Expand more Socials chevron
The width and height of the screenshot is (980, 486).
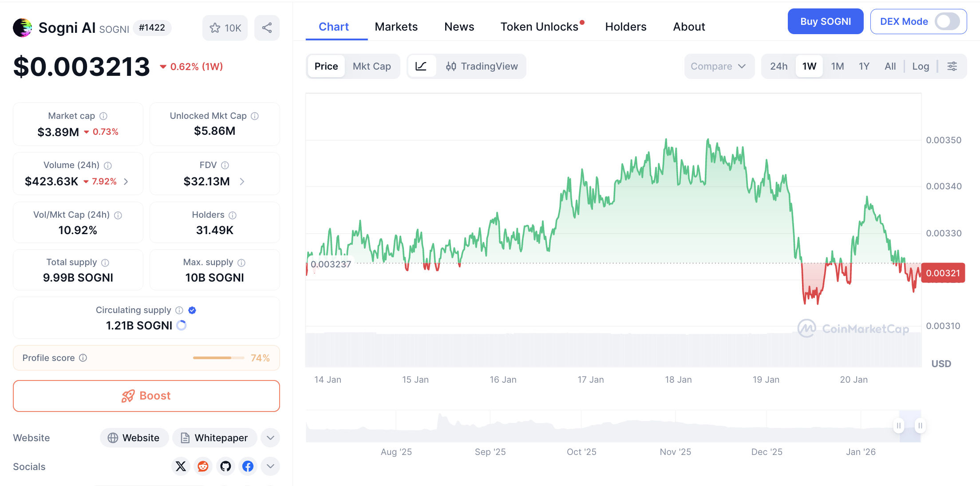point(270,466)
